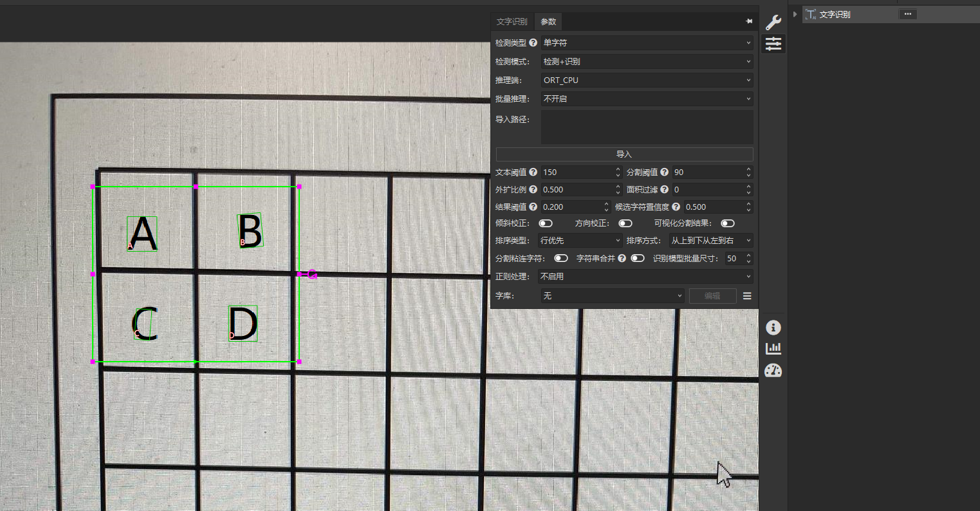
Task: Open the 检测模式 dropdown
Action: (646, 62)
